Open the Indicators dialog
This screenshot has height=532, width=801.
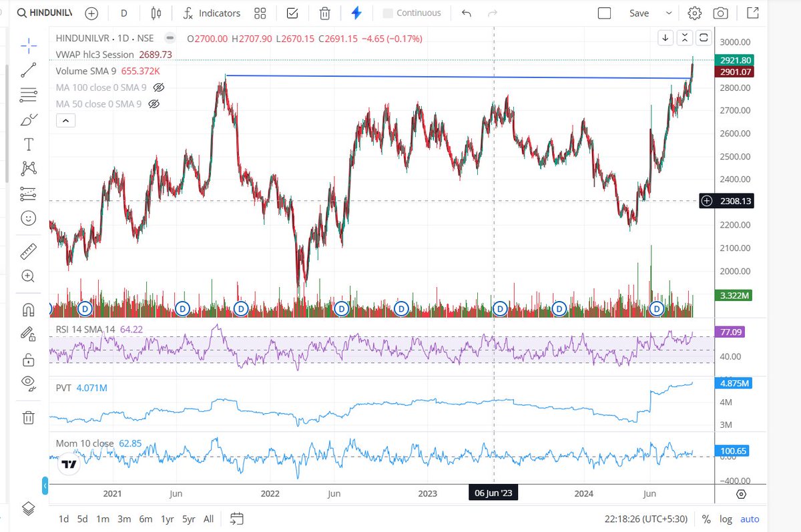click(x=212, y=13)
